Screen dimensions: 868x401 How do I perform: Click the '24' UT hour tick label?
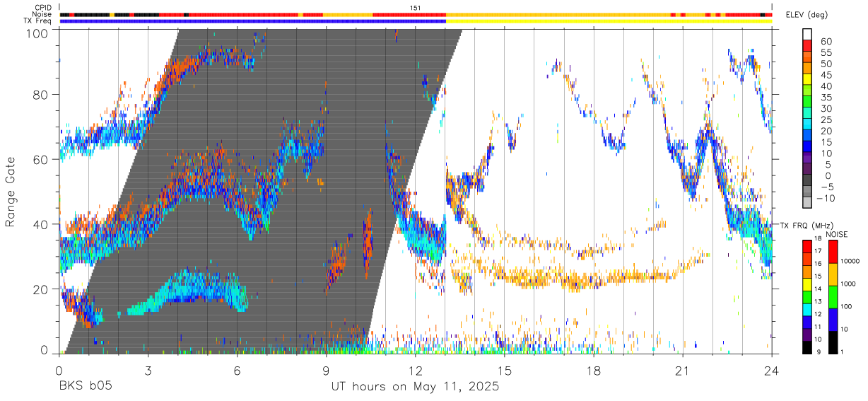[772, 371]
